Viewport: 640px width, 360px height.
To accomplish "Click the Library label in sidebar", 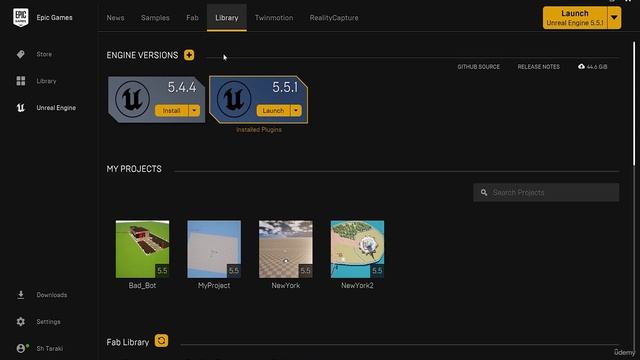I will (x=46, y=81).
